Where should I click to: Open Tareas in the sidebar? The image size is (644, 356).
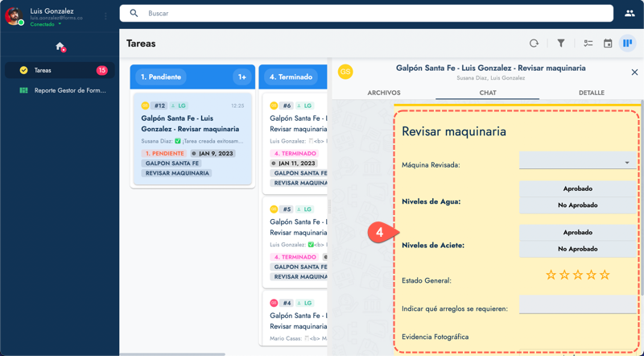(60, 70)
